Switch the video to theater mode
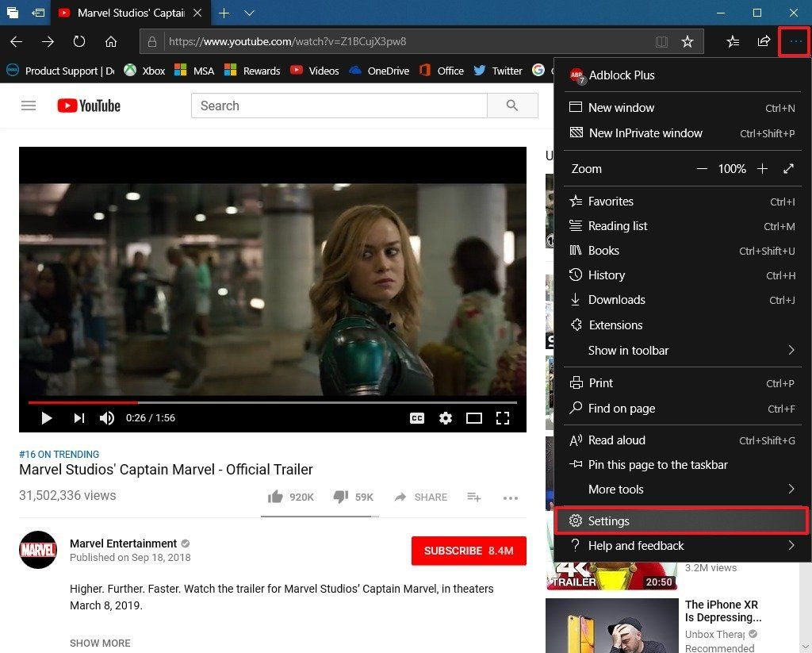This screenshot has height=653, width=812. 474,417
